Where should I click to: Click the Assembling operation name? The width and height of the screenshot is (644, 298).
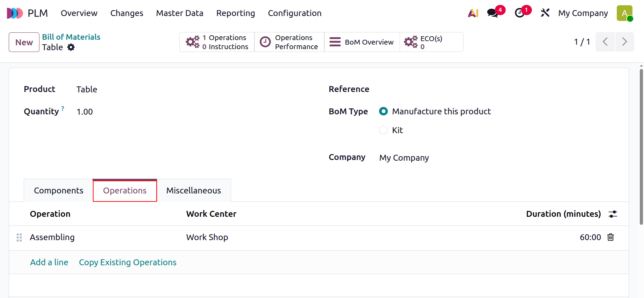tap(52, 237)
